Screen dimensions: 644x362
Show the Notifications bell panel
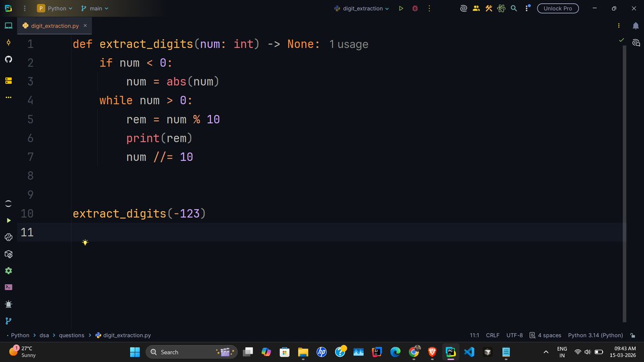(636, 26)
